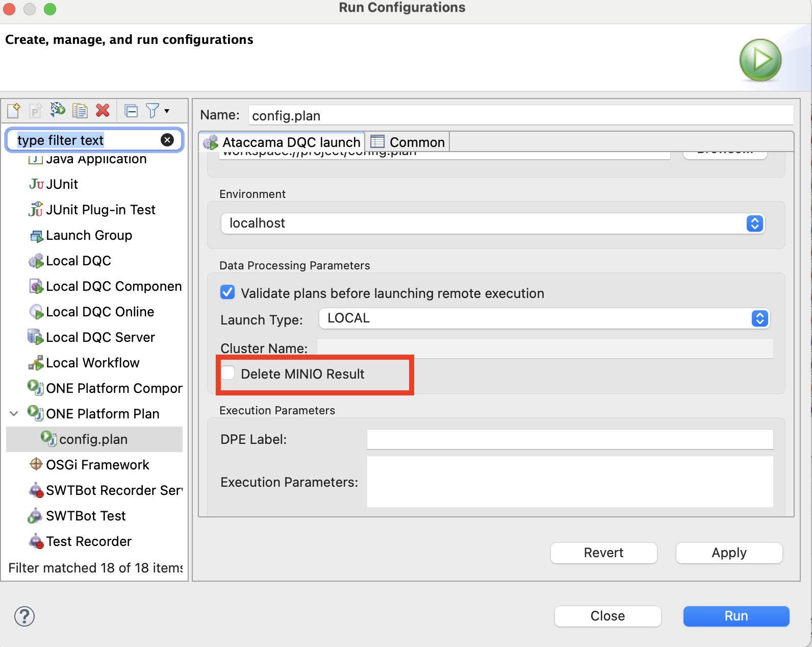Collapse all launch configurations in tree

tap(131, 110)
